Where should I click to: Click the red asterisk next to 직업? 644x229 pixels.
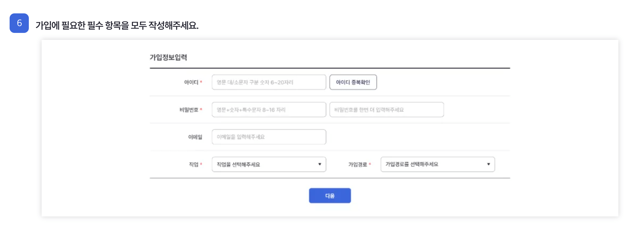click(x=201, y=164)
